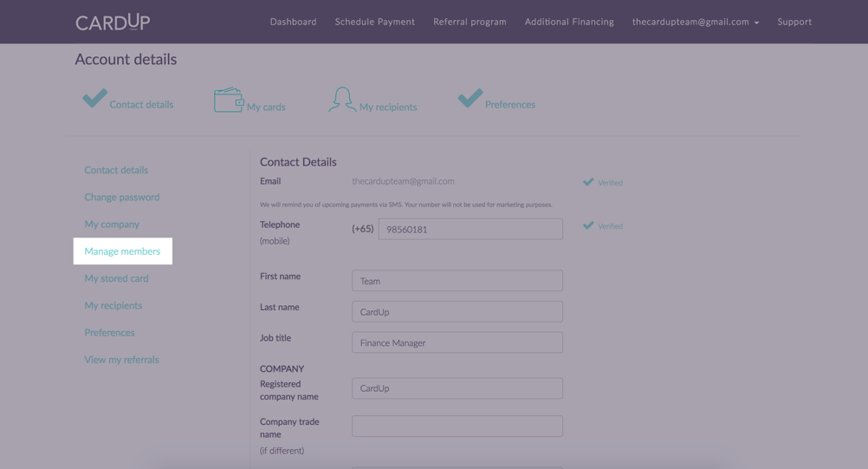Click the email Verified checkmark icon
Screen dimensions: 868x469
click(588, 182)
